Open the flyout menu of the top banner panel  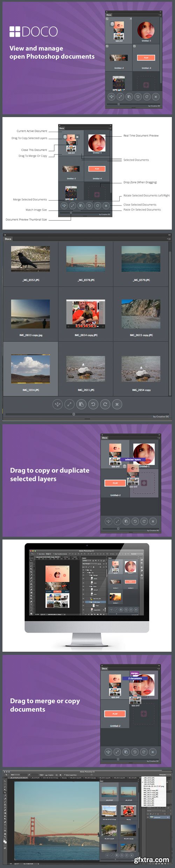(160, 15)
